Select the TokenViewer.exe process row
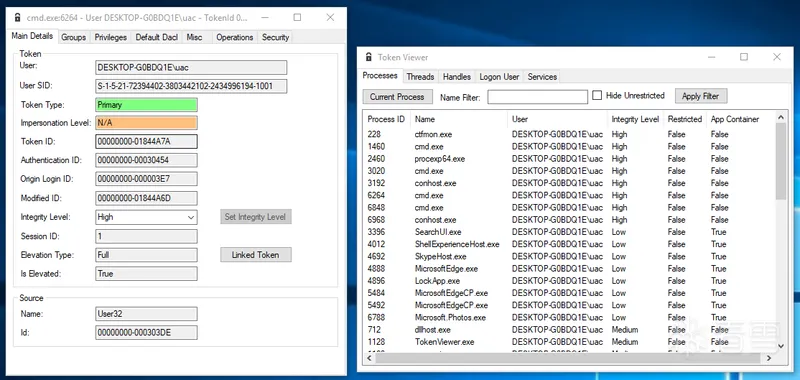 point(569,342)
